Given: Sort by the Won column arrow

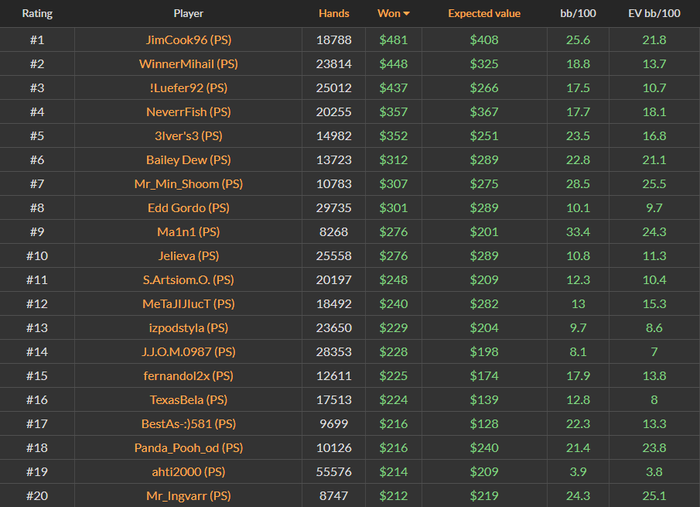Looking at the screenshot, I should coord(406,14).
